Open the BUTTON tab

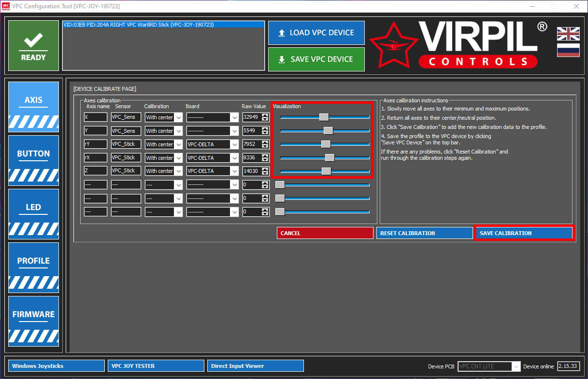[x=33, y=160]
